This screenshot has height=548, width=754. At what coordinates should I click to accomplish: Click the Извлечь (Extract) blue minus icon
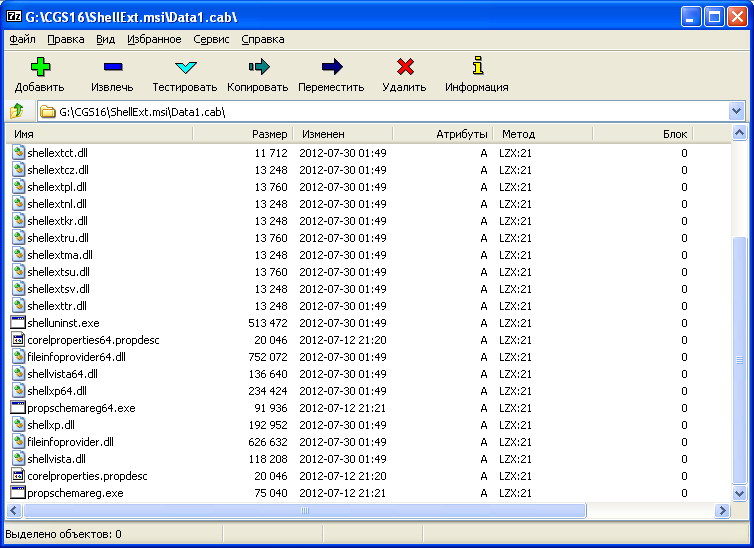[113, 67]
